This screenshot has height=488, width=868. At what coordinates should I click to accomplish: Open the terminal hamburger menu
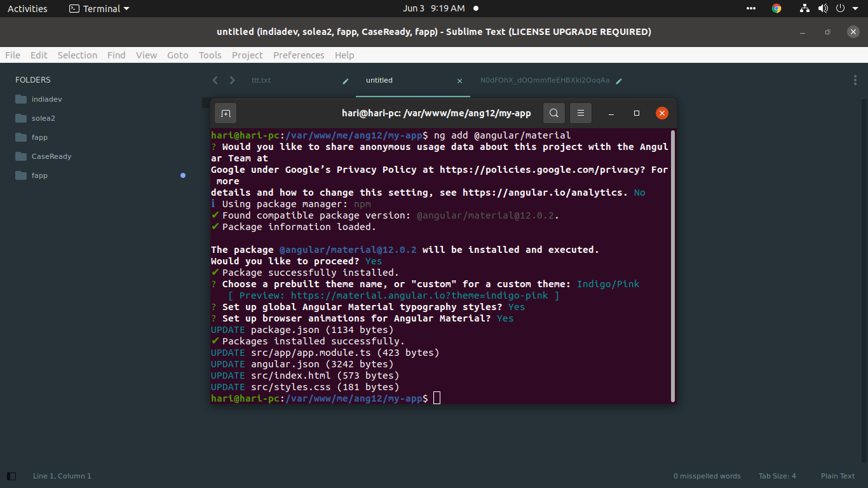581,113
